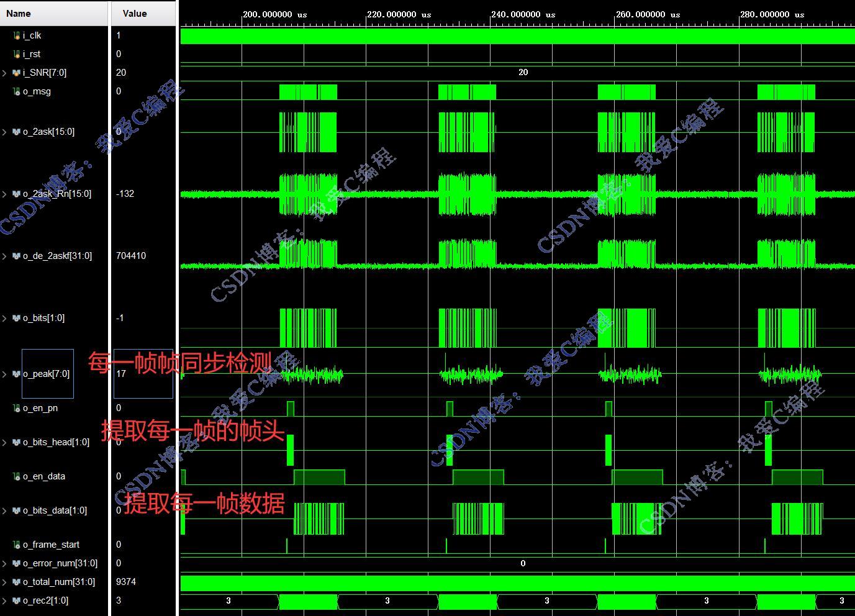The width and height of the screenshot is (855, 616).
Task: Click the o_peak bus icon
Action: [17, 374]
